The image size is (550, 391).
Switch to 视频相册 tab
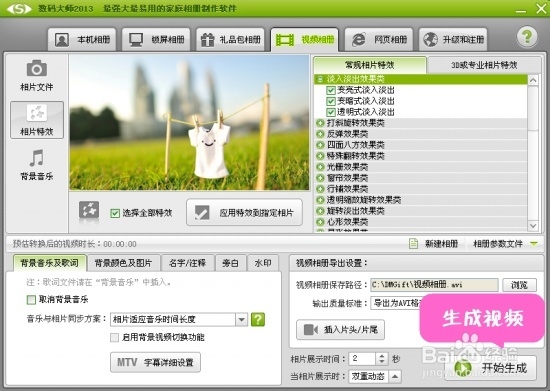[304, 39]
